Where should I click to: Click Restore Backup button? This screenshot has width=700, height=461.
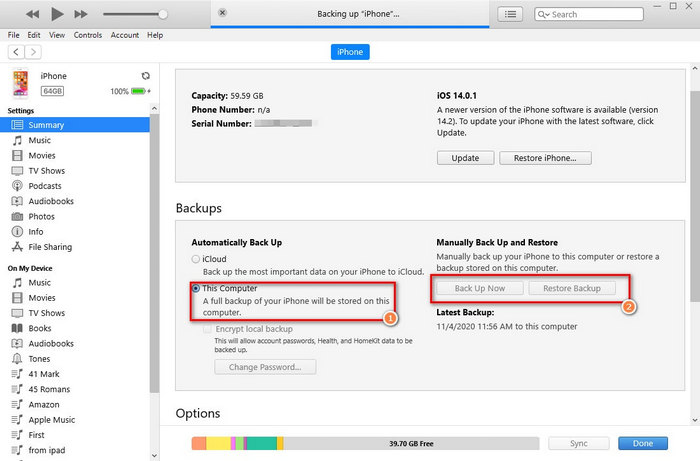coord(572,288)
